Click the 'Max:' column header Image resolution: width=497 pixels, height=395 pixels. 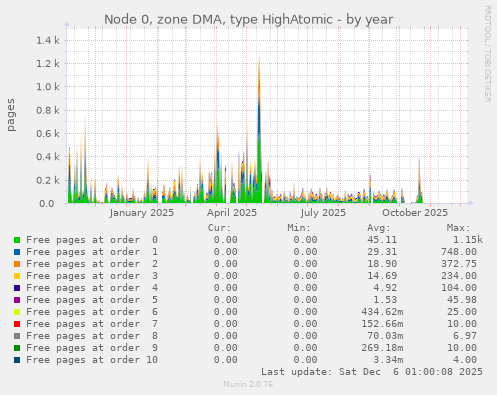tap(458, 228)
